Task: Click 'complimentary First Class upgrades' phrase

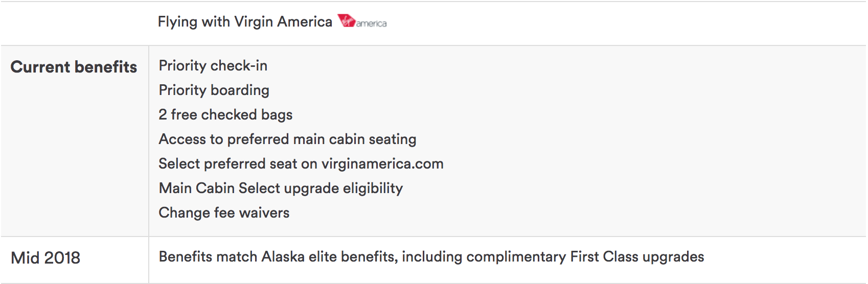Action: 585,257
